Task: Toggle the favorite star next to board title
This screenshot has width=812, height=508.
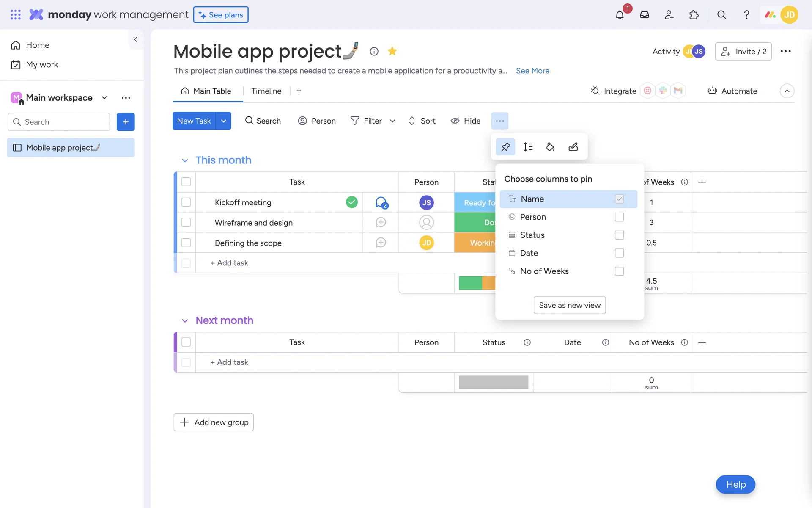Action: point(392,51)
